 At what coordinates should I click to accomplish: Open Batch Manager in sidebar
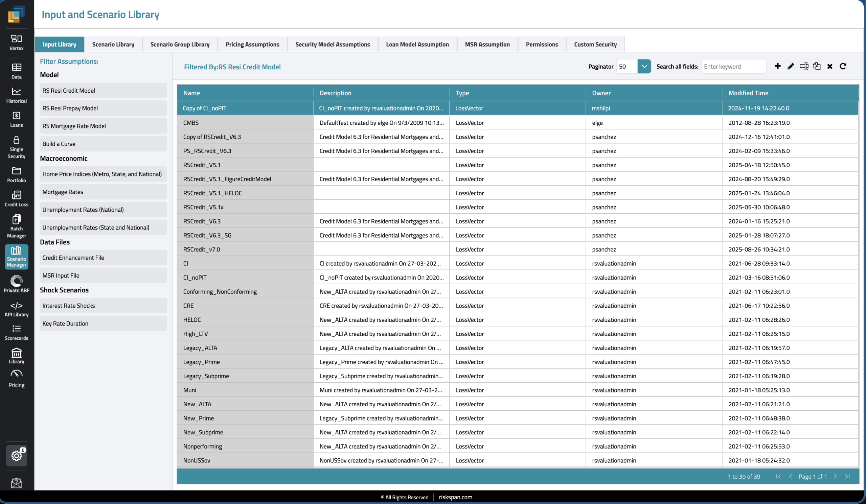click(17, 226)
